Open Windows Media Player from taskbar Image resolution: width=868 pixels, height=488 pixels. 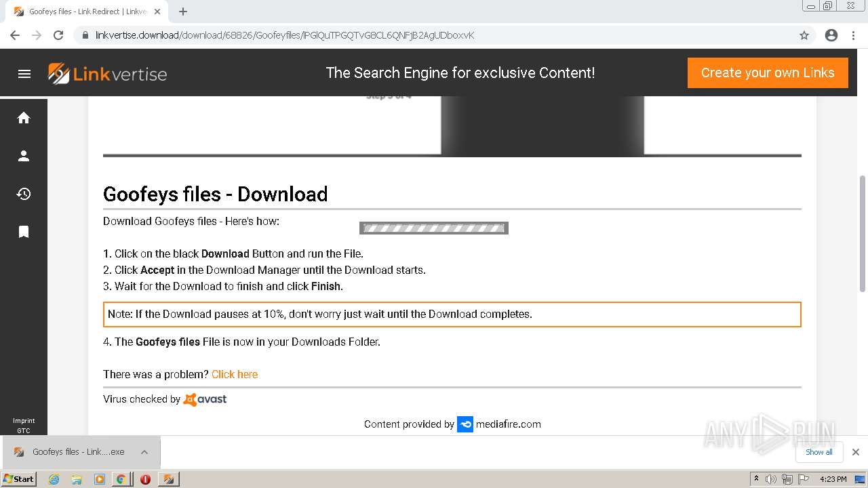pos(100,479)
